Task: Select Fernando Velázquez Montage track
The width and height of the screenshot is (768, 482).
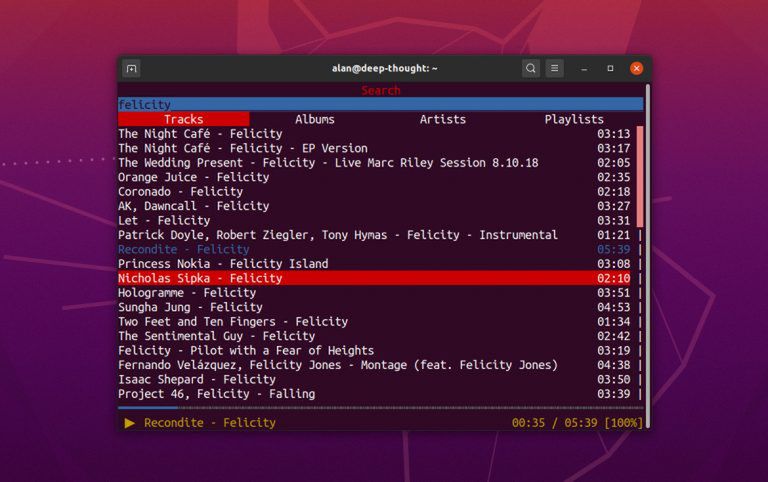Action: point(374,365)
